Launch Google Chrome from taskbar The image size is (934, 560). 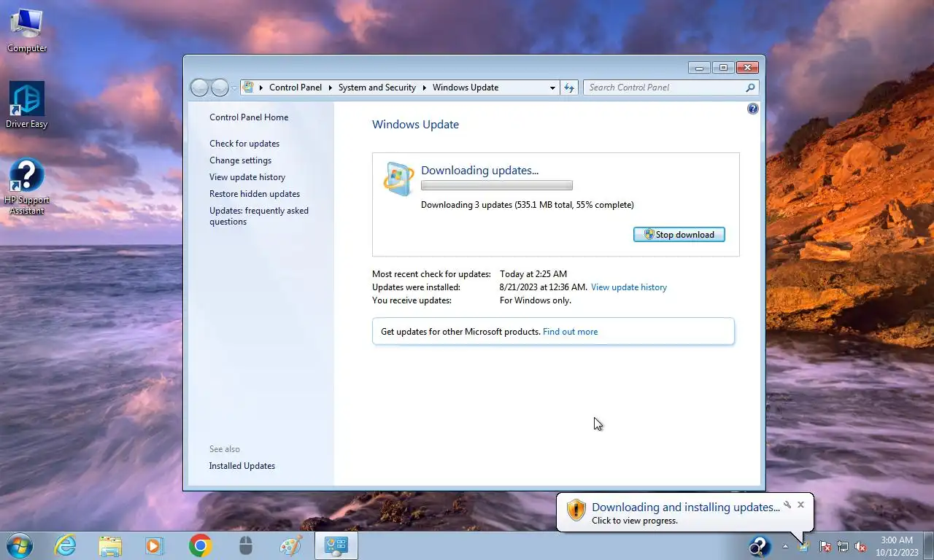200,546
